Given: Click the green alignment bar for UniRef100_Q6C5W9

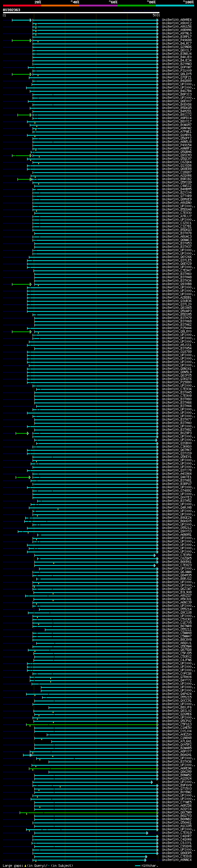Looking at the screenshot, I should tap(89, 812).
